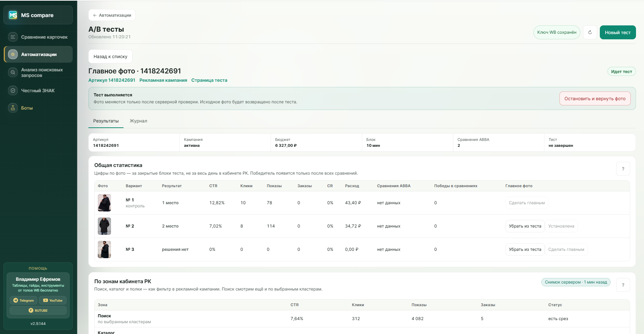Click Убрать из теста for variant № 2
The width and height of the screenshot is (644, 334).
click(525, 226)
